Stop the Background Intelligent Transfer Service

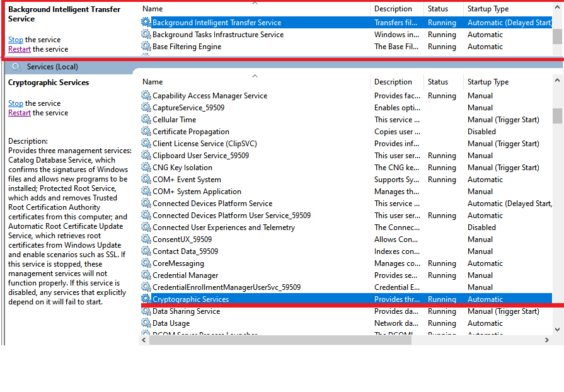(x=16, y=40)
